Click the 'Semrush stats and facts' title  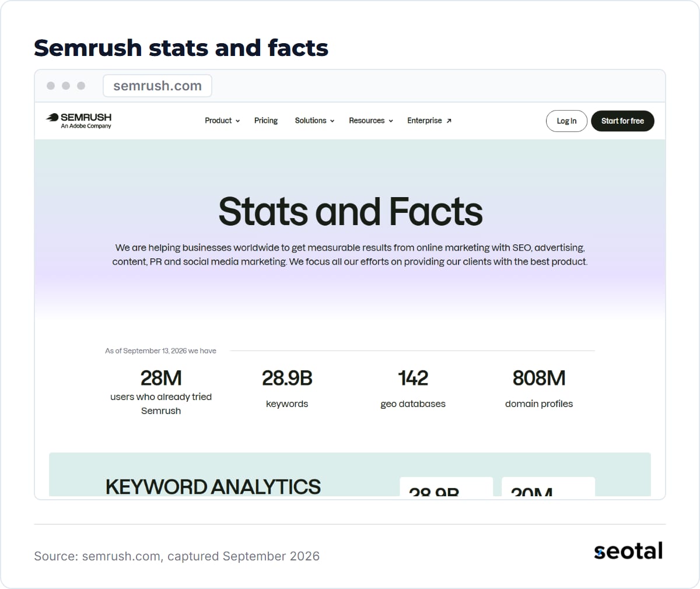(181, 48)
